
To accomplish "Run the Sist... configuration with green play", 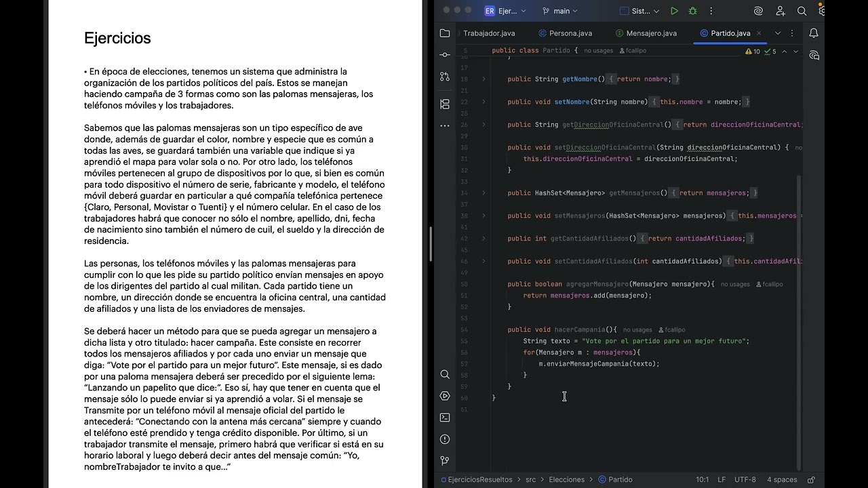I will (674, 11).
